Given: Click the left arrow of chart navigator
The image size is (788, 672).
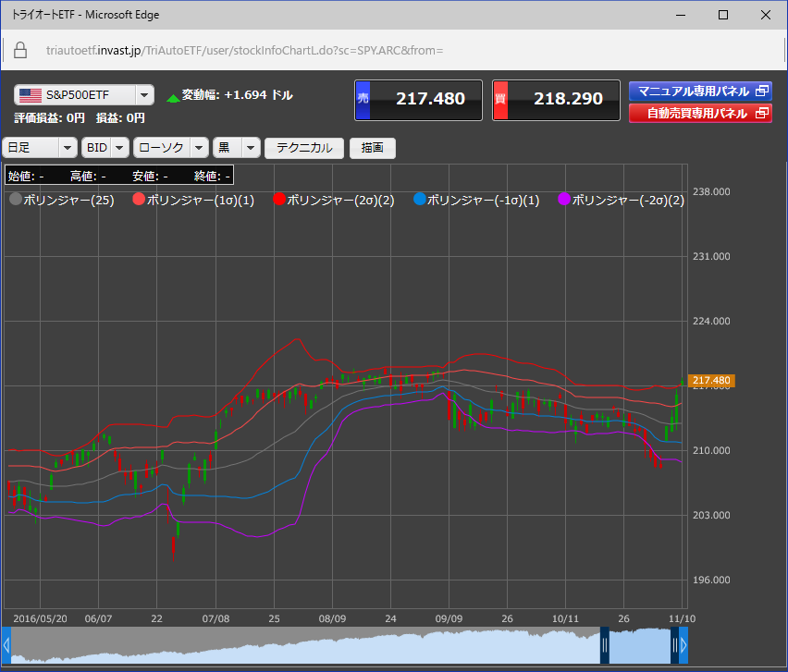Looking at the screenshot, I should (x=6, y=645).
